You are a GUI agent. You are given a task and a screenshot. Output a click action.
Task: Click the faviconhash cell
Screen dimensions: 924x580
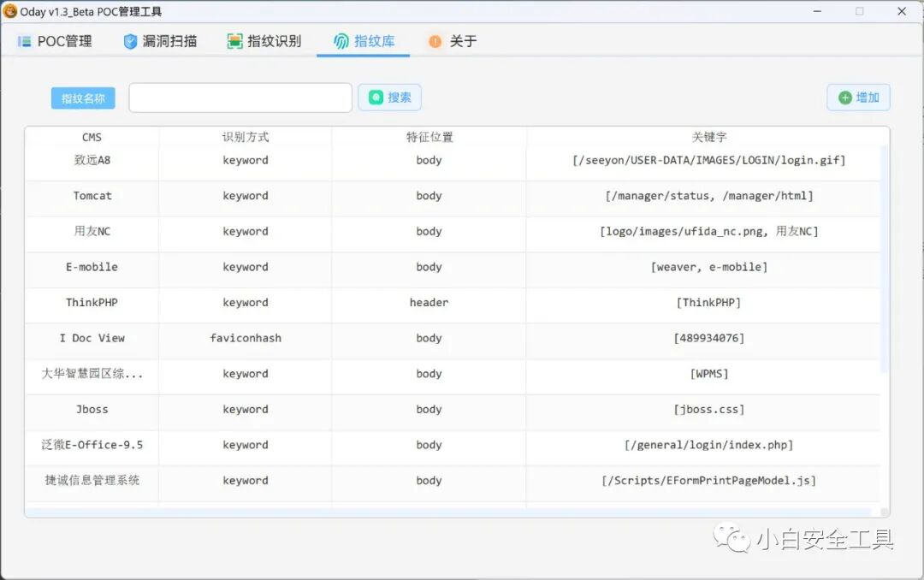(x=246, y=339)
